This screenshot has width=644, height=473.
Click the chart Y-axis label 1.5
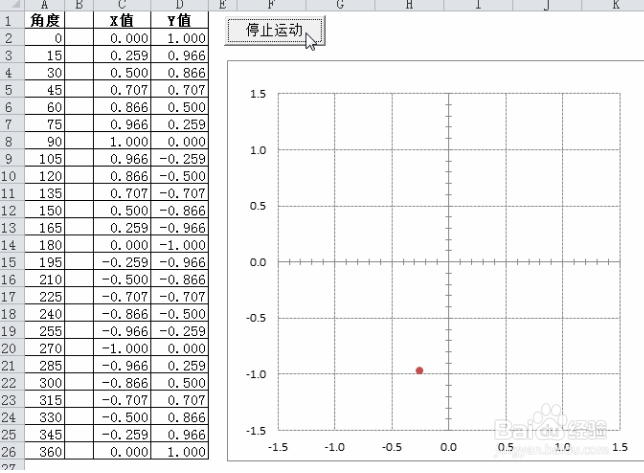point(258,94)
